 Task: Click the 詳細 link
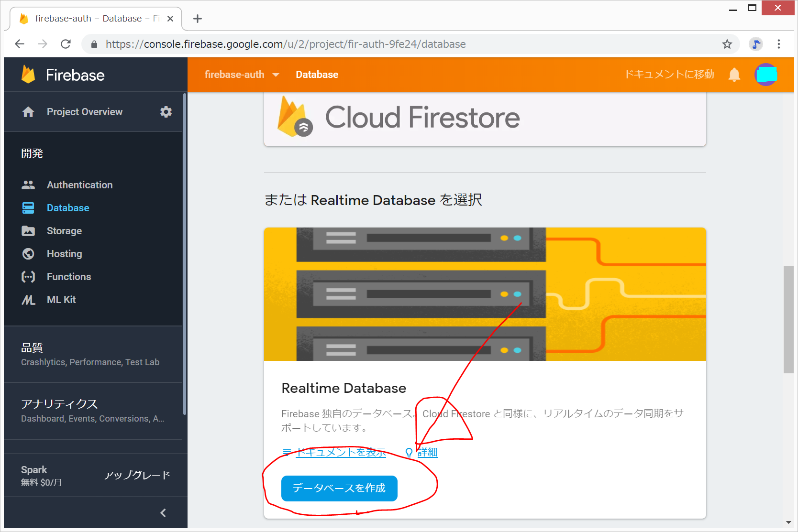tap(427, 452)
